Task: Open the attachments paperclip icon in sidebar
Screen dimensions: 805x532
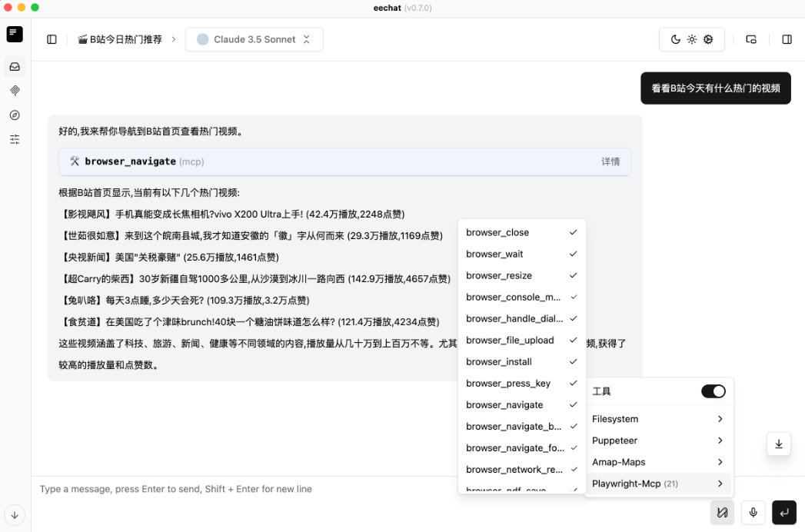Action: pyautogui.click(x=15, y=91)
